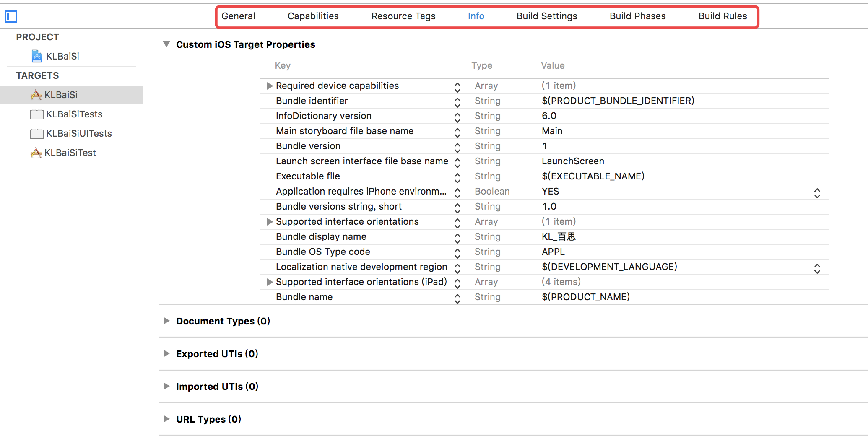Select the KLBaiSiUITests bundle icon
The image size is (868, 436).
(x=37, y=133)
